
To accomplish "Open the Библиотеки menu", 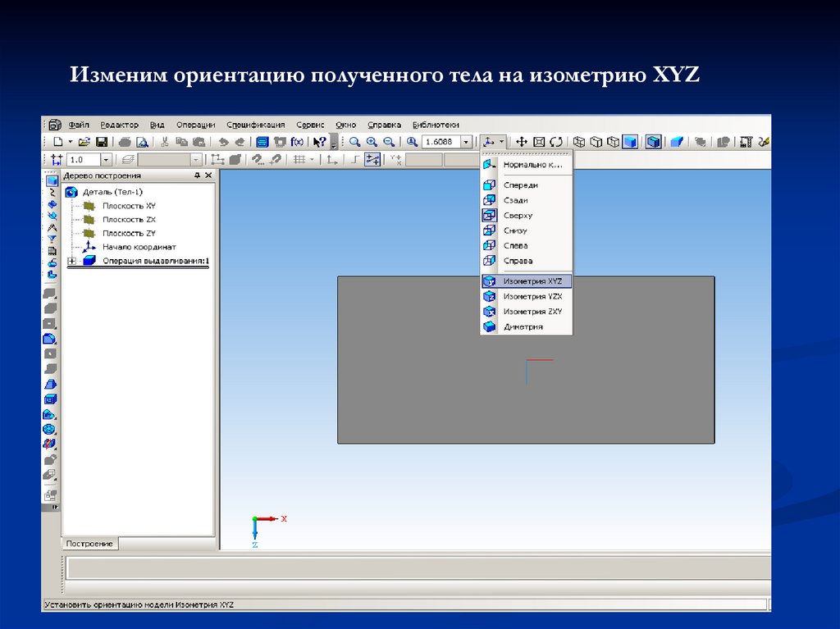I will pyautogui.click(x=436, y=125).
